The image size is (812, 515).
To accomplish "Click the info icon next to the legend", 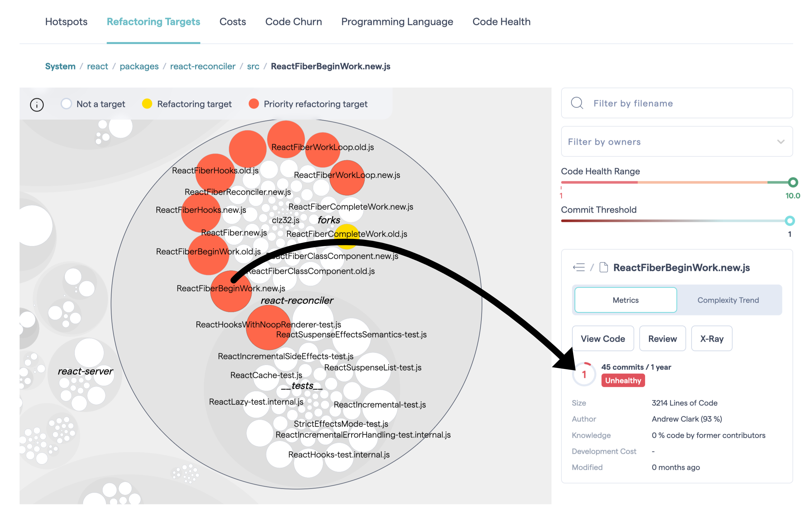I will pyautogui.click(x=37, y=104).
